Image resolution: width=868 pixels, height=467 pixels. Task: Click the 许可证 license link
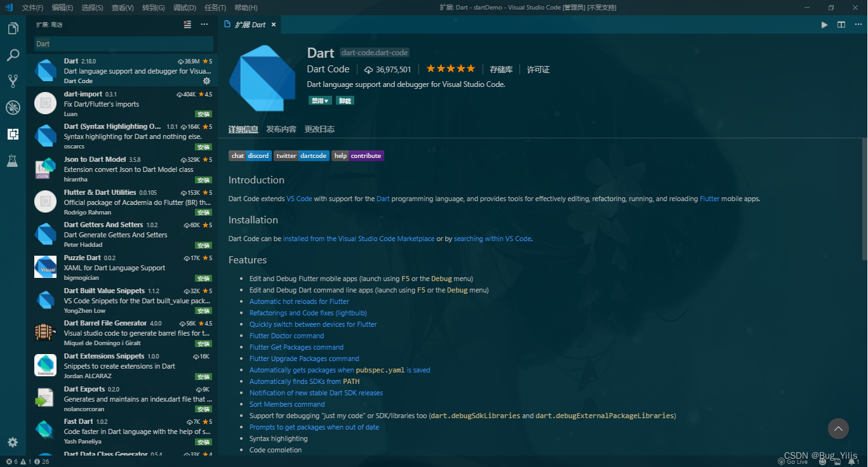coord(538,69)
